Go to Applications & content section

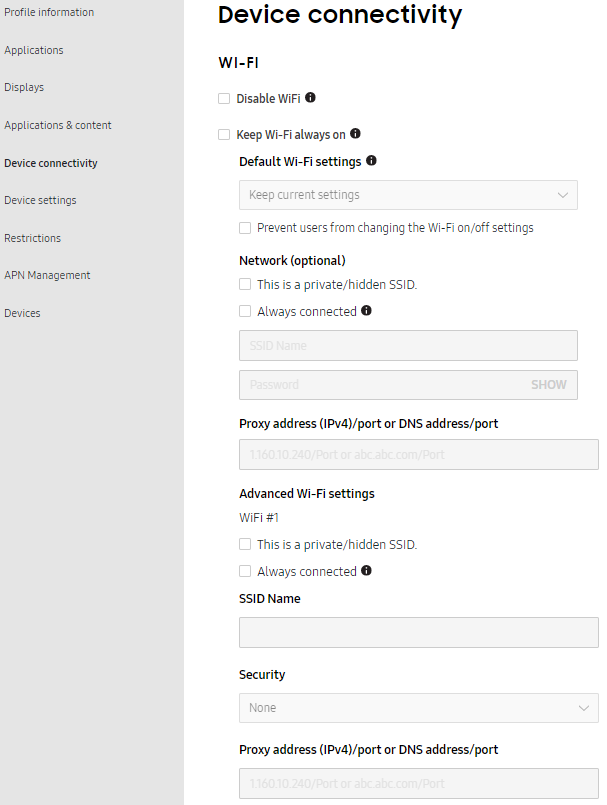coord(58,125)
